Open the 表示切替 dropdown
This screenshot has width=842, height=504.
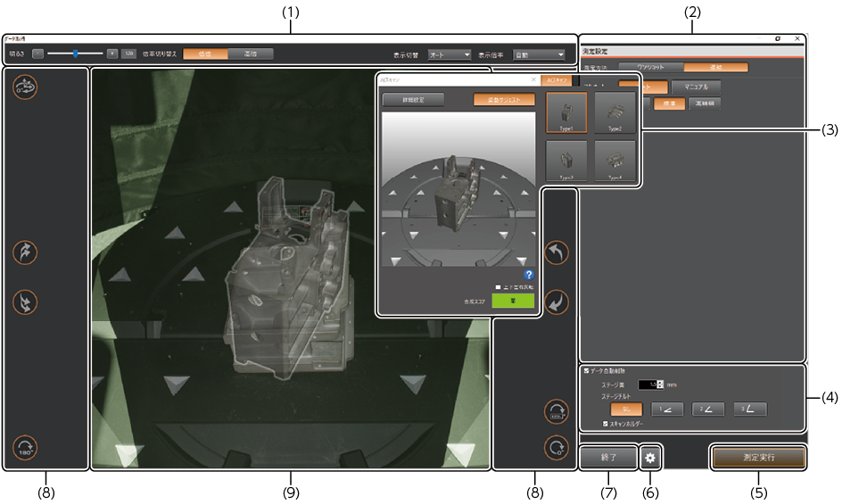pos(449,54)
